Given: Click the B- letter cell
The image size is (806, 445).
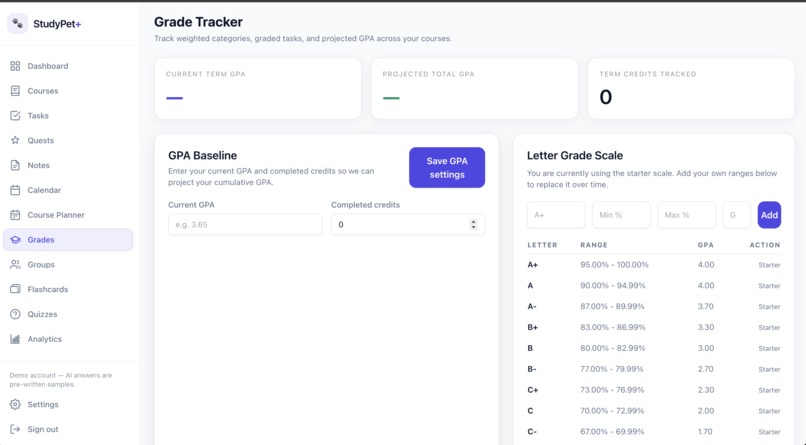Looking at the screenshot, I should [x=532, y=369].
